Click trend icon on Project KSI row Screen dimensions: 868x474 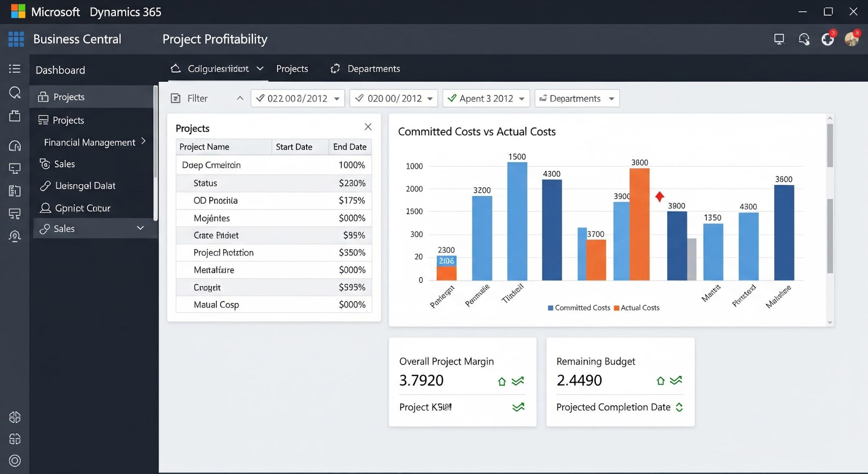coord(518,407)
